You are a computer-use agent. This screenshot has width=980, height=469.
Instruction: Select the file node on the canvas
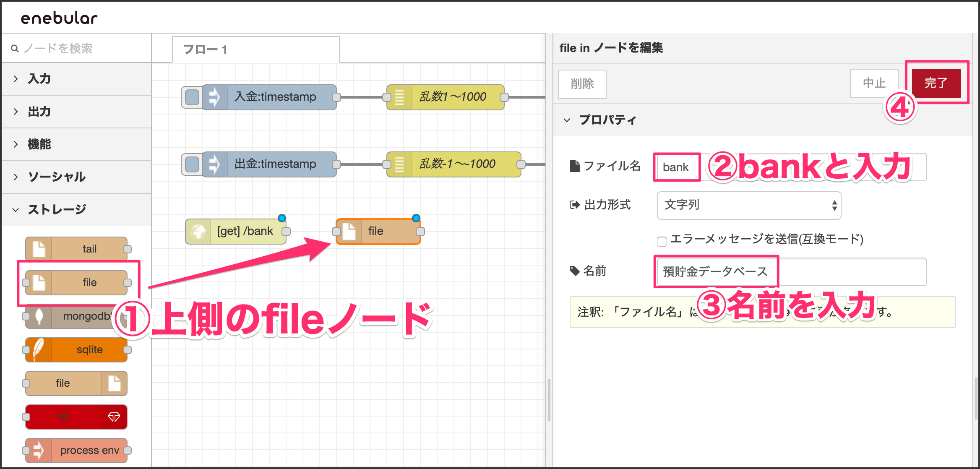378,232
